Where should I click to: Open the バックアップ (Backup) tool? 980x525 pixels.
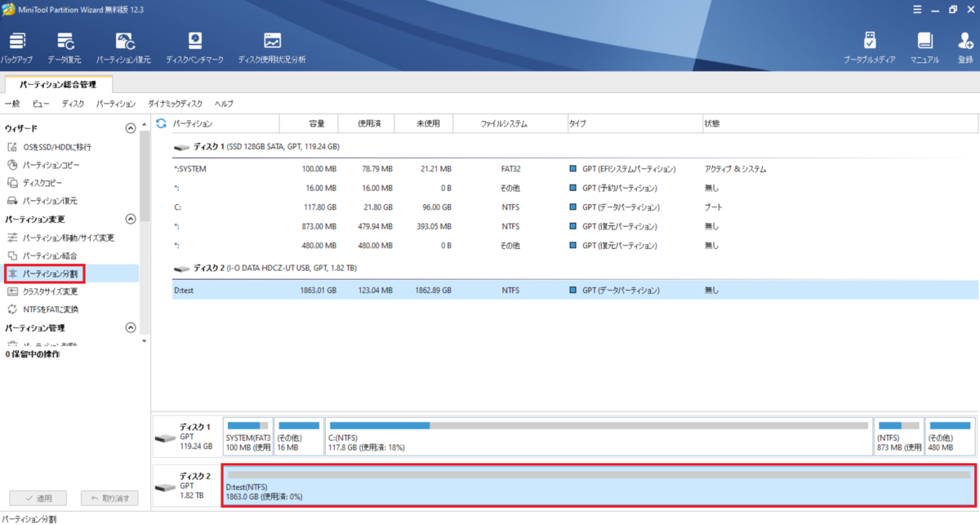click(x=16, y=48)
